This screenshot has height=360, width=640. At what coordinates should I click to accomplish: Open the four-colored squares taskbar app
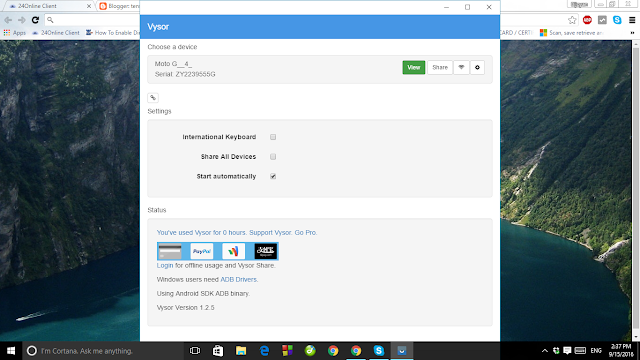coord(287,351)
